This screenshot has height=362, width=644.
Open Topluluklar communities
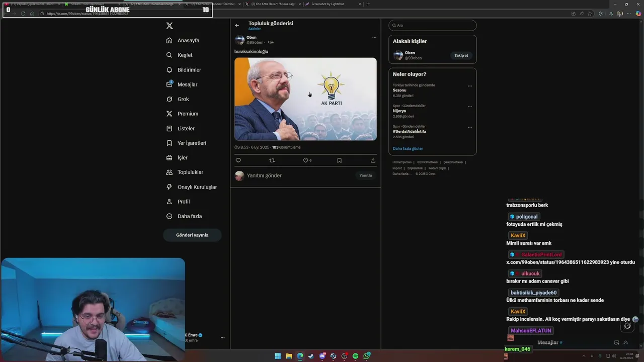[185, 172]
